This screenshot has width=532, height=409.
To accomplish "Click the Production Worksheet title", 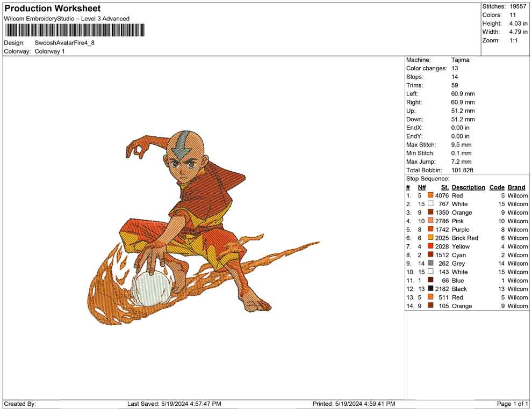I will point(53,9).
